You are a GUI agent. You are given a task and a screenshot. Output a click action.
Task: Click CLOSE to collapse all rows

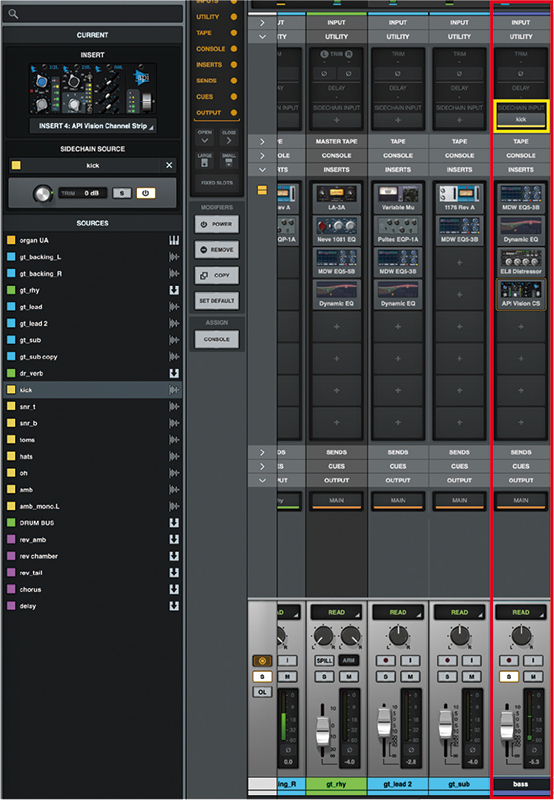click(229, 137)
